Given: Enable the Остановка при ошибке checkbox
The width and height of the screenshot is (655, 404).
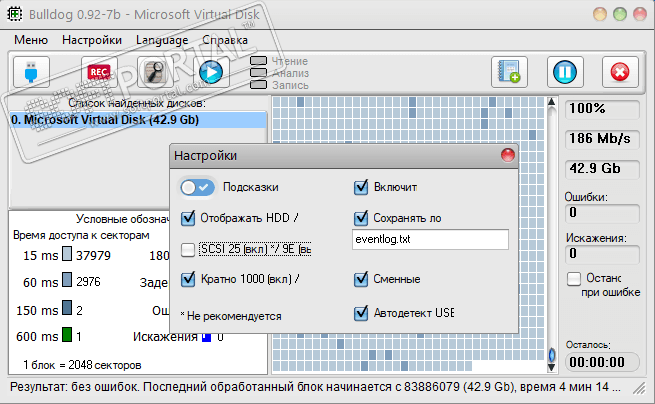Looking at the screenshot, I should tap(574, 279).
